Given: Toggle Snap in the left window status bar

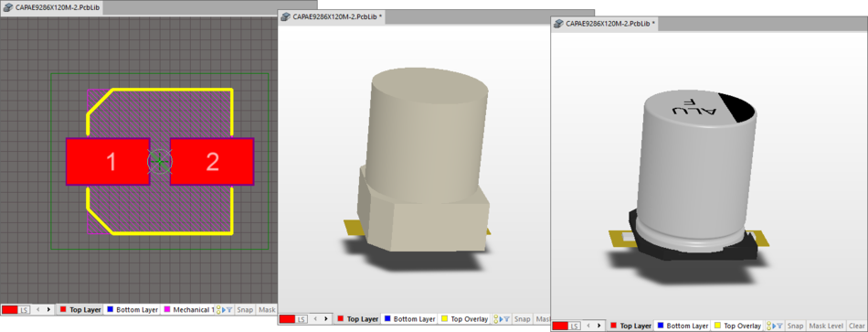Looking at the screenshot, I should [x=246, y=309].
